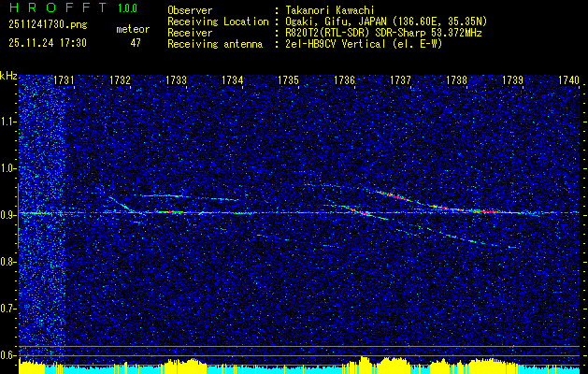The height and width of the screenshot is (374, 588).
Task: Click the 1.1 kHz axis label
Action: (x=7, y=122)
